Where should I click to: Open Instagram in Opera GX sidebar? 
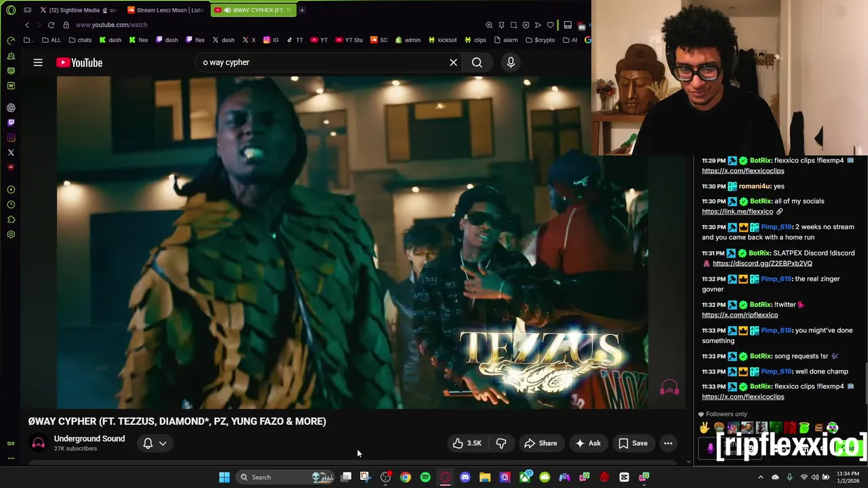pos(11,138)
